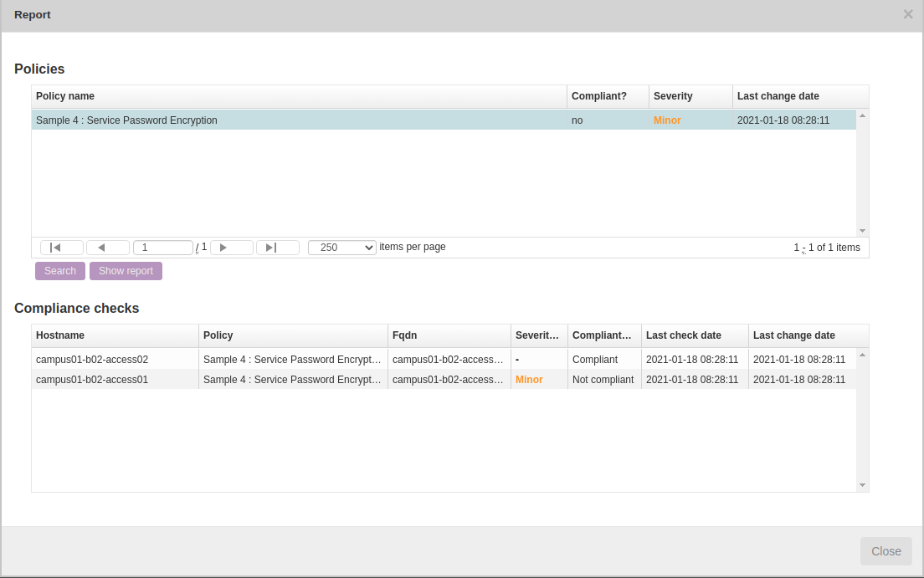924x578 pixels.
Task: Go to previous page of policies
Action: point(107,248)
